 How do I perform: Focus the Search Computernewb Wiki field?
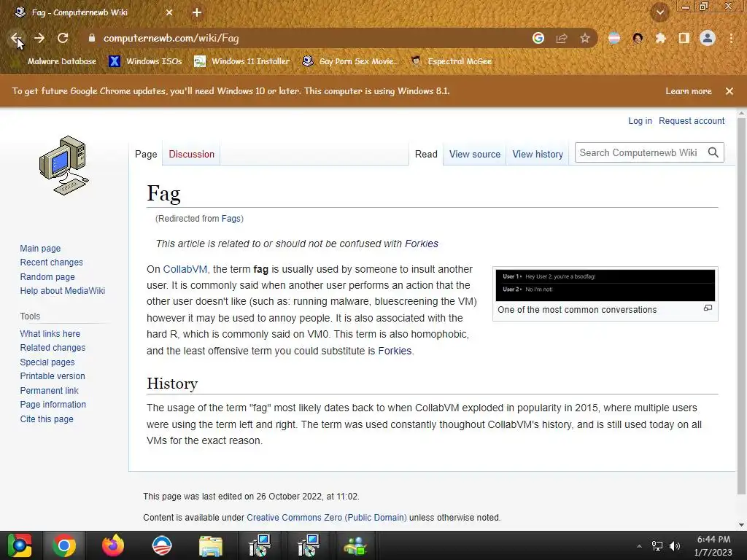[x=639, y=153]
